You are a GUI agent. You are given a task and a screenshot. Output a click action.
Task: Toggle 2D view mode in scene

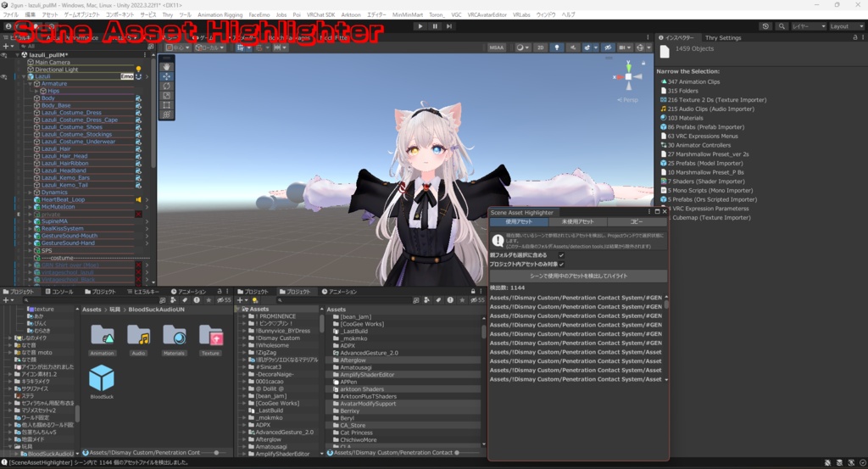pyautogui.click(x=541, y=47)
